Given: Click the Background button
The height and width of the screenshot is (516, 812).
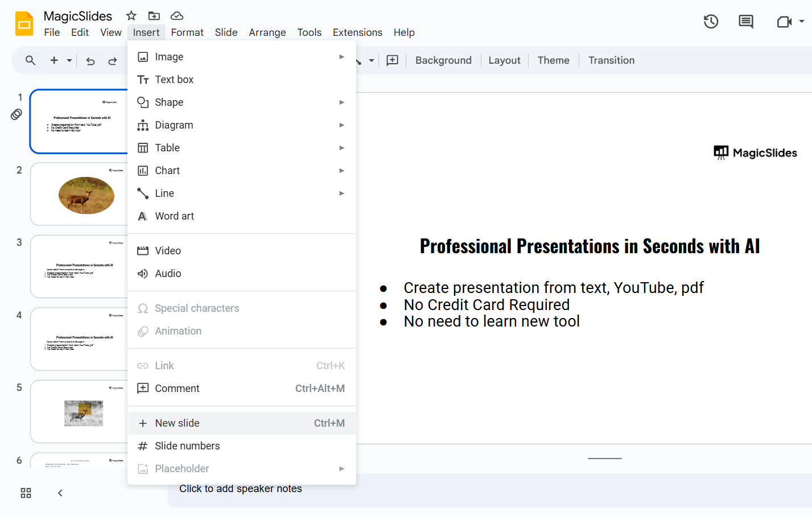Looking at the screenshot, I should coord(443,60).
